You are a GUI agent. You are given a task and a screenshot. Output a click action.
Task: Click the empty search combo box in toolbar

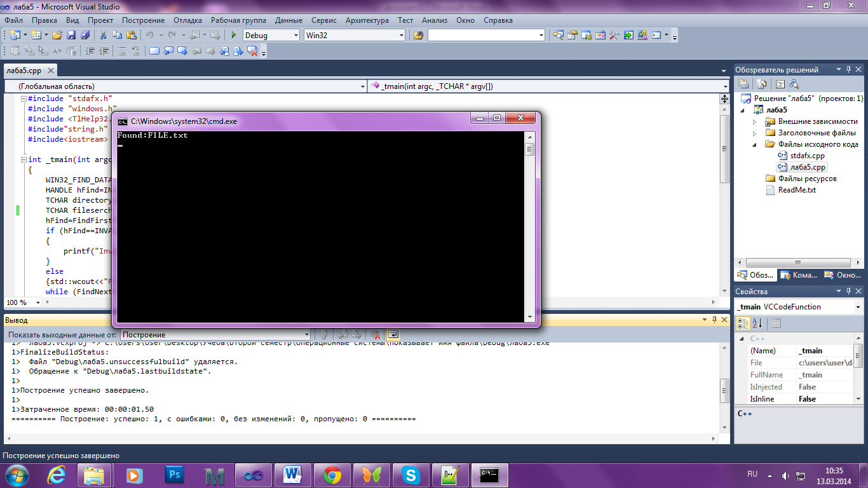click(x=486, y=36)
